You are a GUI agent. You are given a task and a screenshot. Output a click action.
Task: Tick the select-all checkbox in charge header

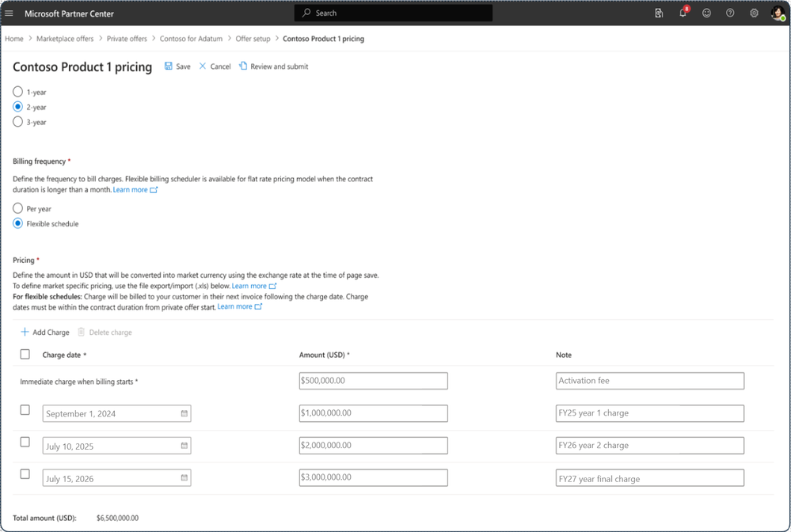point(25,355)
